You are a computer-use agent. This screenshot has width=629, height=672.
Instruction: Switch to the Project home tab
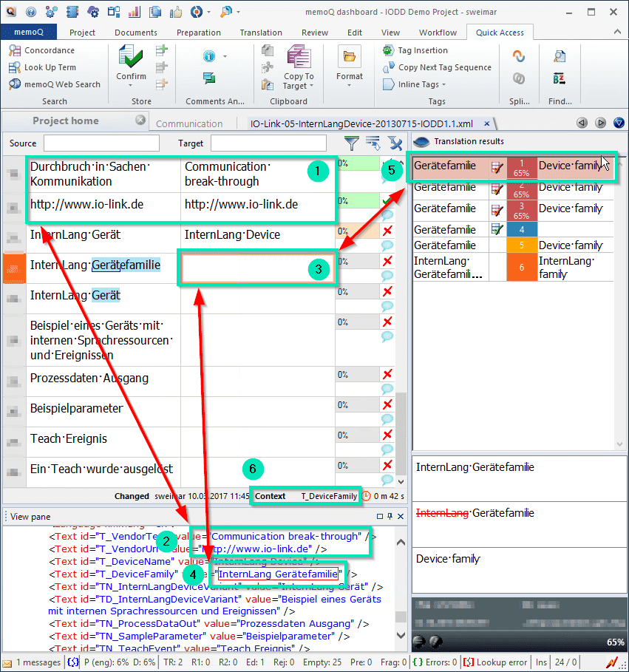tap(66, 121)
